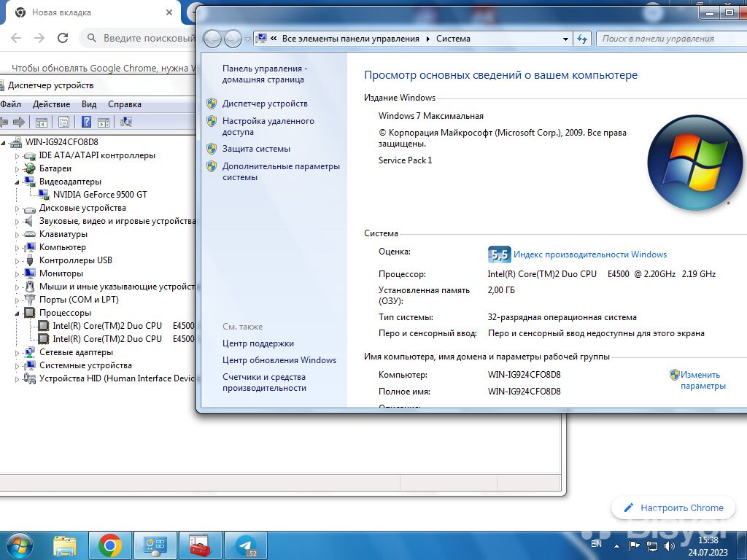
Task: Click the blue Help question-mark toolbar icon
Action: click(x=86, y=122)
